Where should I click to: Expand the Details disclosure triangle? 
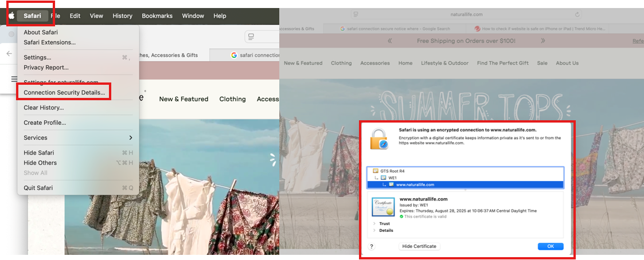coord(374,230)
